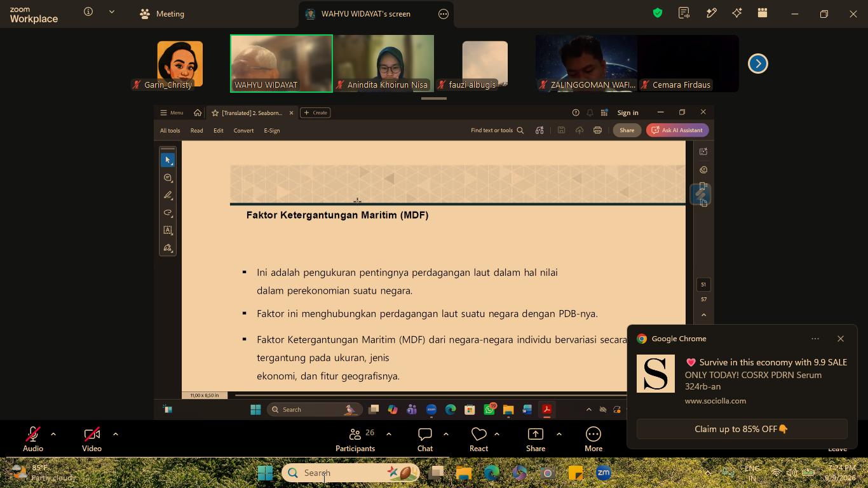Click the Share screen button
The image size is (868, 488).
(x=536, y=440)
